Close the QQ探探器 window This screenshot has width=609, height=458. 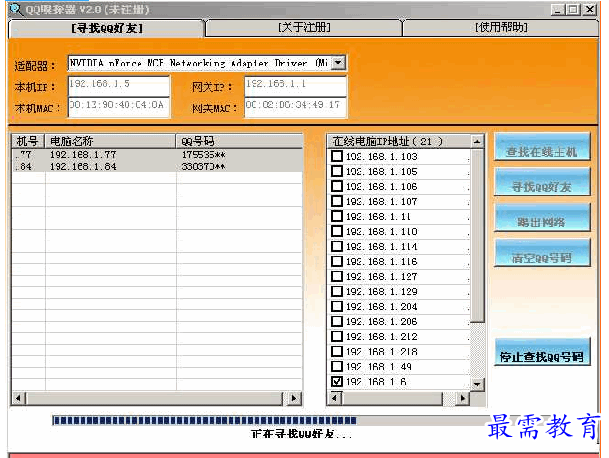(x=590, y=9)
